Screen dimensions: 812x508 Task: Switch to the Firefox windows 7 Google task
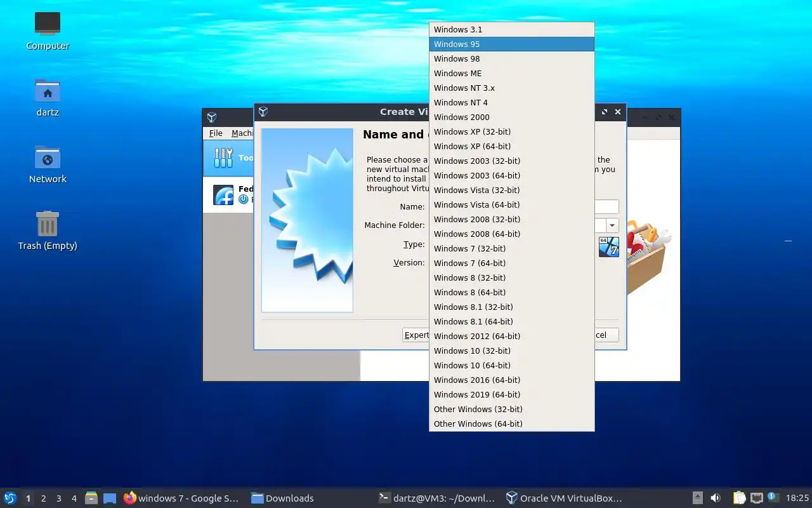[181, 498]
